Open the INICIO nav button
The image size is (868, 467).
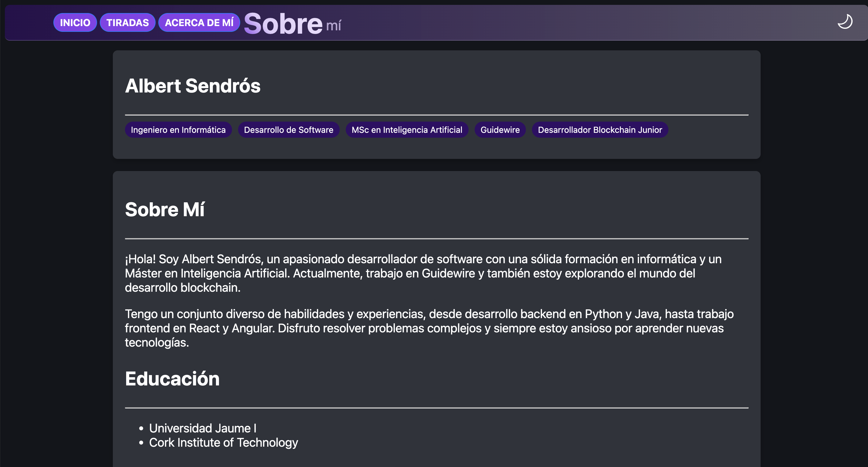pyautogui.click(x=75, y=22)
